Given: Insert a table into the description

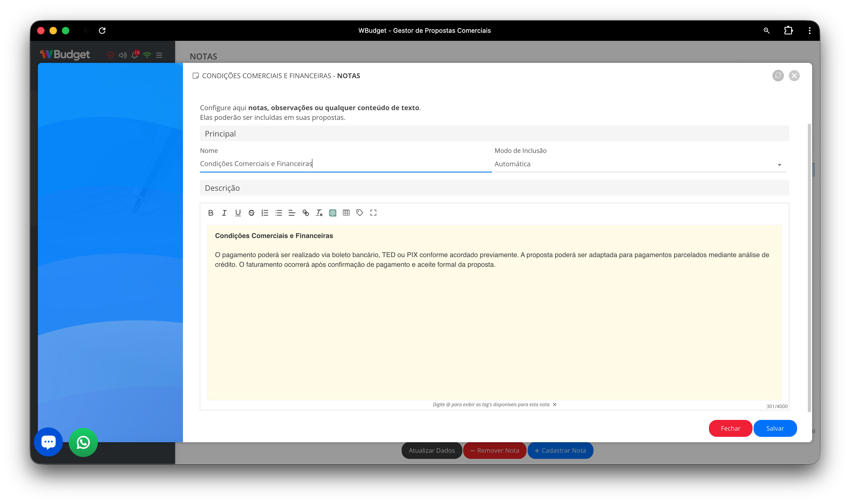Looking at the screenshot, I should (346, 213).
